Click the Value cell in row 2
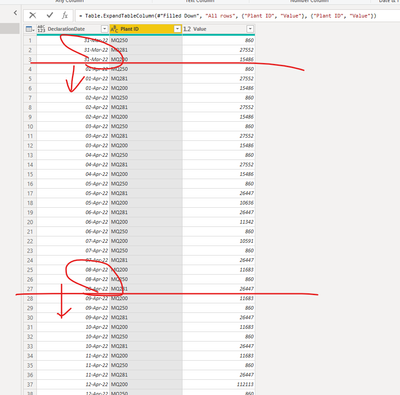The width and height of the screenshot is (400, 395). (219, 50)
